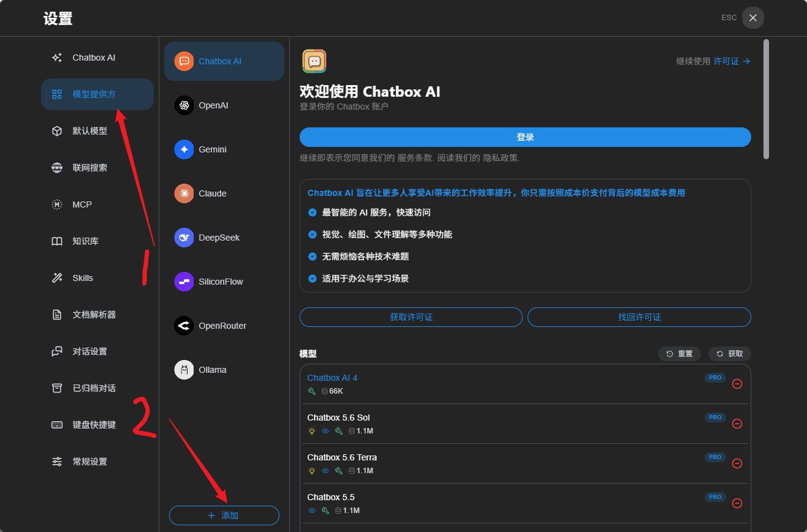Open the 键盘快捷键 settings page

(97, 425)
